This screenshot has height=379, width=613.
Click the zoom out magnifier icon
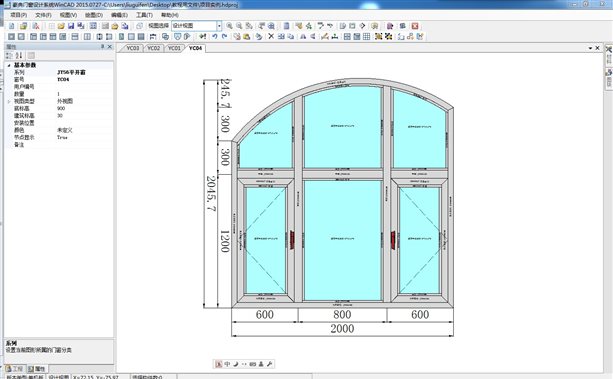[x=239, y=26]
